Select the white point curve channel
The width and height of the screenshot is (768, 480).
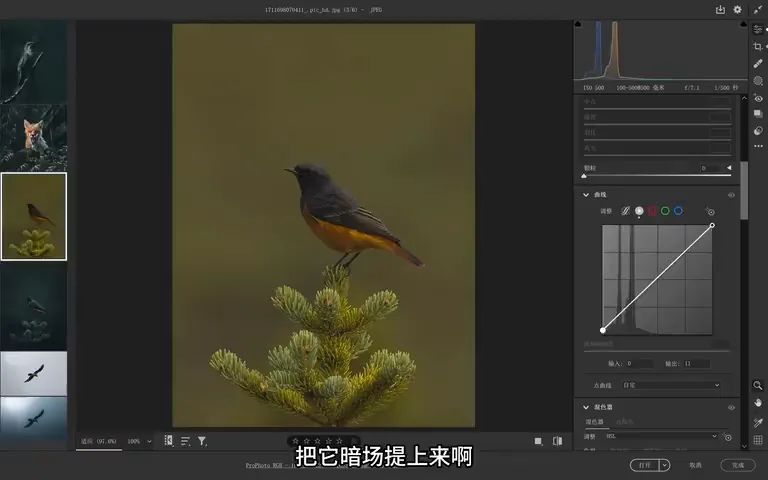pos(639,211)
